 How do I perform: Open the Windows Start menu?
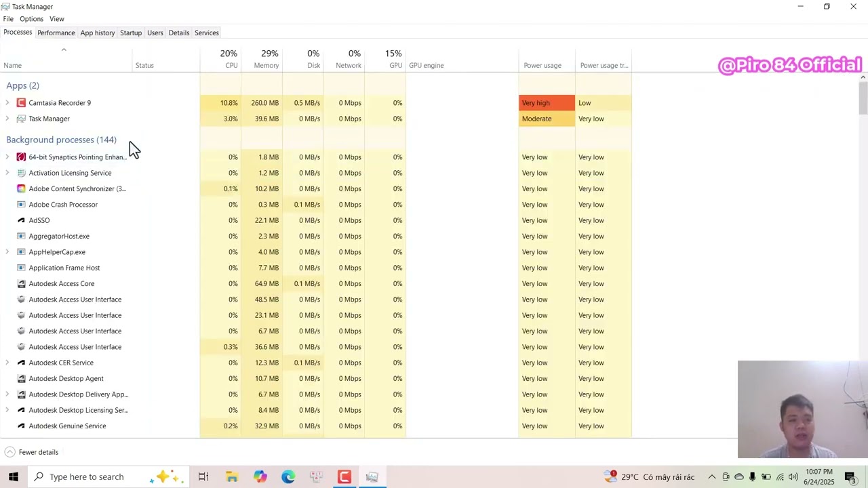tap(14, 476)
